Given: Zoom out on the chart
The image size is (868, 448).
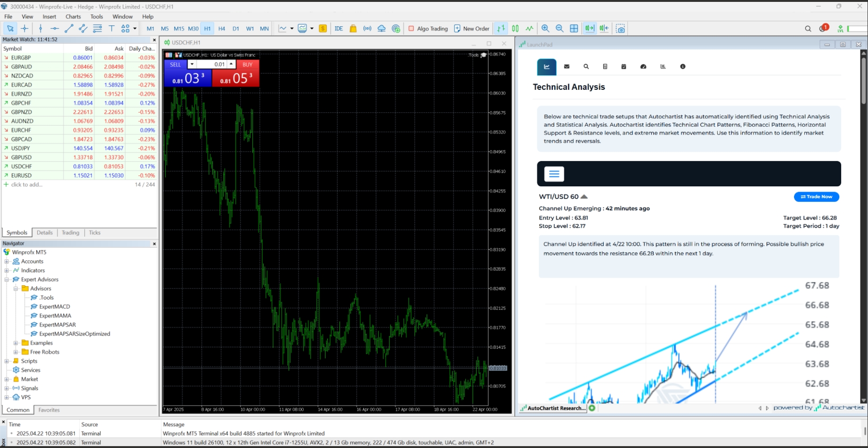Looking at the screenshot, I should point(560,29).
